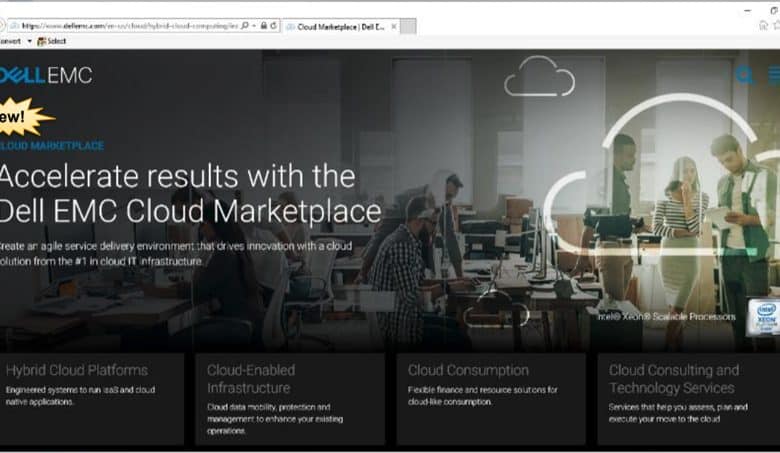Screen dimensions: 780x453
Task: Minimize the browser window
Action: 748,10
